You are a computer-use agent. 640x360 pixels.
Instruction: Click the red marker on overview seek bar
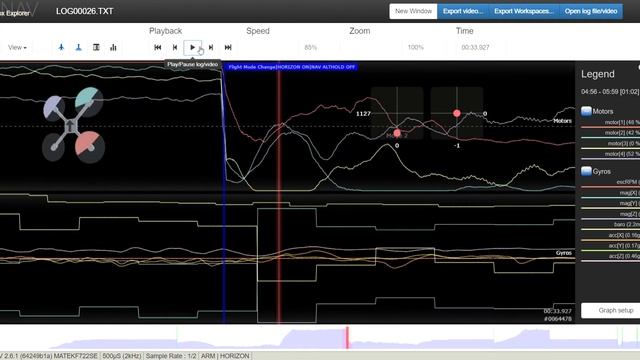[x=347, y=338]
